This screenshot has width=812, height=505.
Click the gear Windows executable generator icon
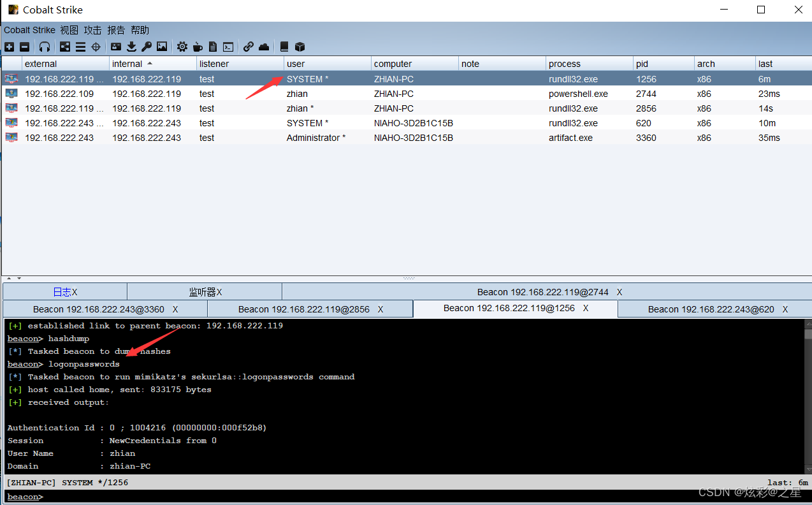[182, 47]
